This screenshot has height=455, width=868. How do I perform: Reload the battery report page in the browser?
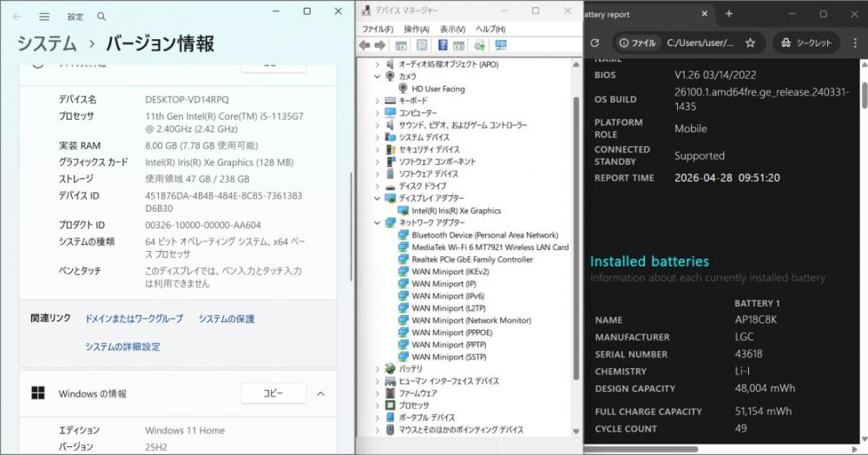click(595, 43)
